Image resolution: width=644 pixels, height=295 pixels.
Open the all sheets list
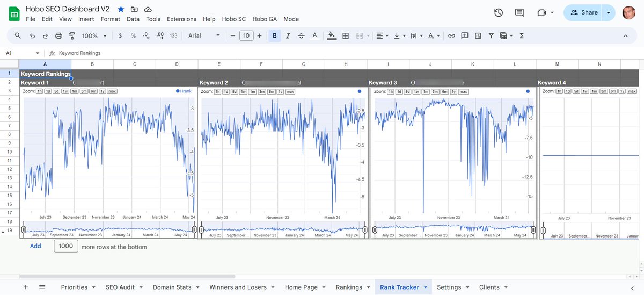click(x=42, y=287)
